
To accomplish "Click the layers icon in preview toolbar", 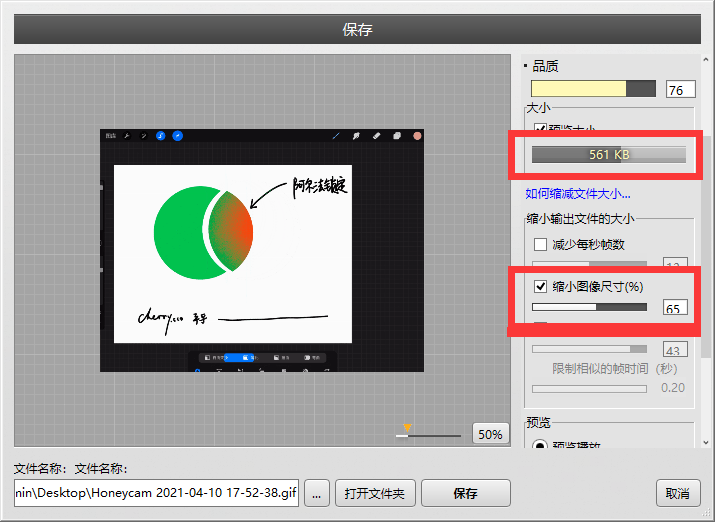I will [397, 136].
